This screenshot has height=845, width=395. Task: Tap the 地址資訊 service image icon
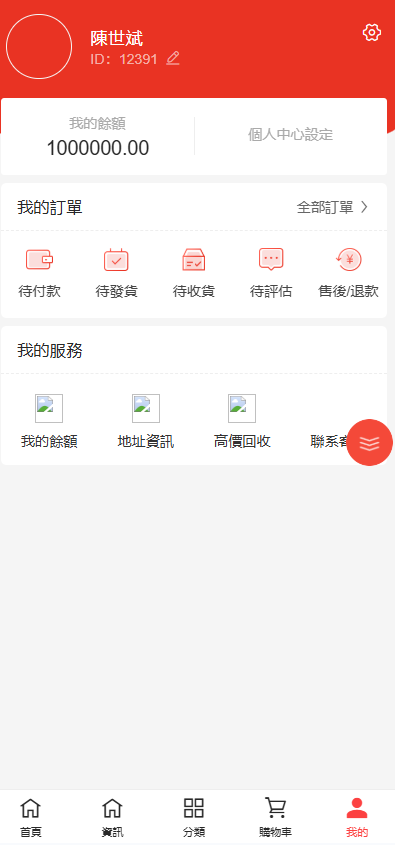[146, 408]
